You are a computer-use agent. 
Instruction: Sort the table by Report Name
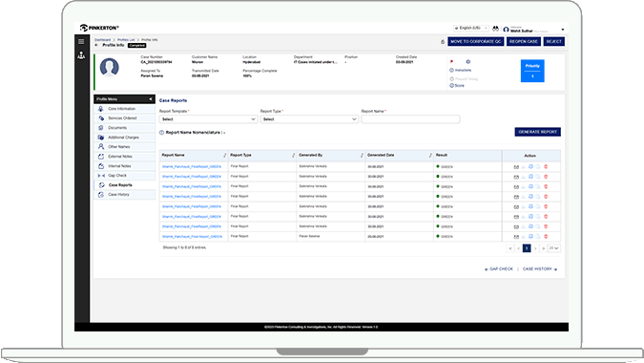[x=224, y=156]
